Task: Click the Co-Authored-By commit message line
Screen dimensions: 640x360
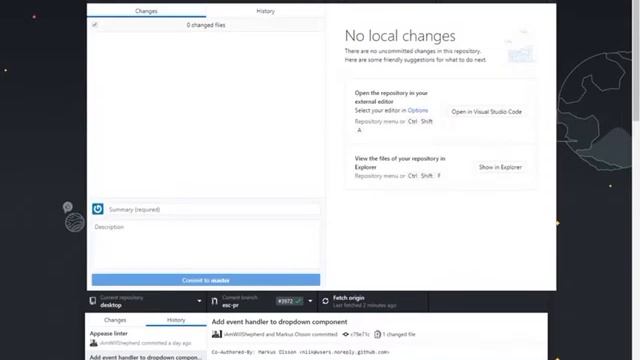Action: pyautogui.click(x=300, y=352)
